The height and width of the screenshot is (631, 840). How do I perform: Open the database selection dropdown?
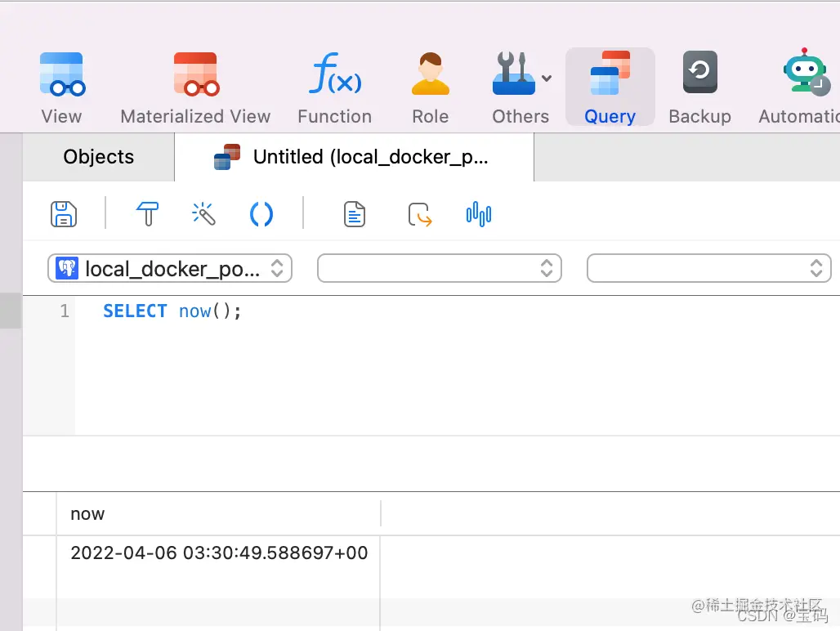point(439,268)
